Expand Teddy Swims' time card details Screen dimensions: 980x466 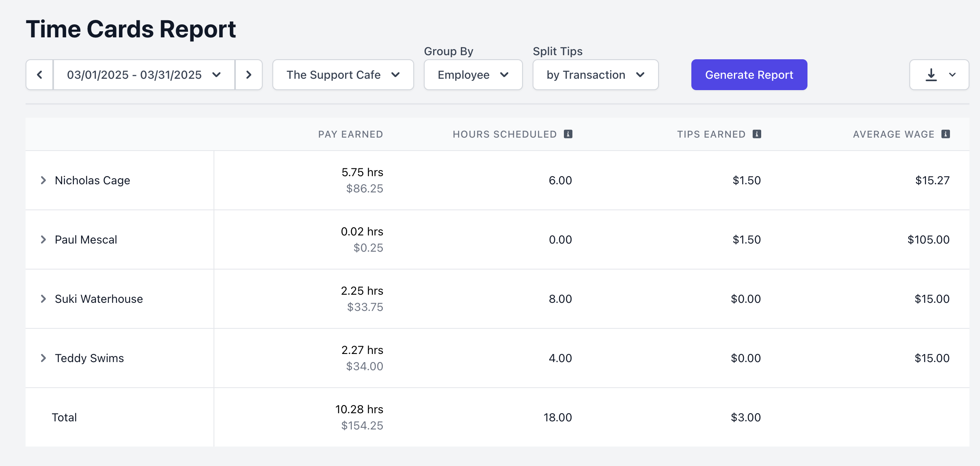click(x=43, y=358)
